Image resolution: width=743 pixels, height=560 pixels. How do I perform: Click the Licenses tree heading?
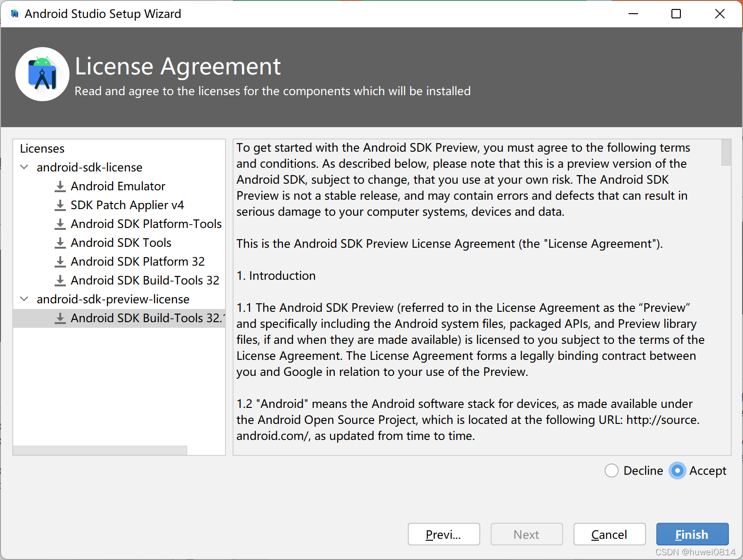[42, 149]
